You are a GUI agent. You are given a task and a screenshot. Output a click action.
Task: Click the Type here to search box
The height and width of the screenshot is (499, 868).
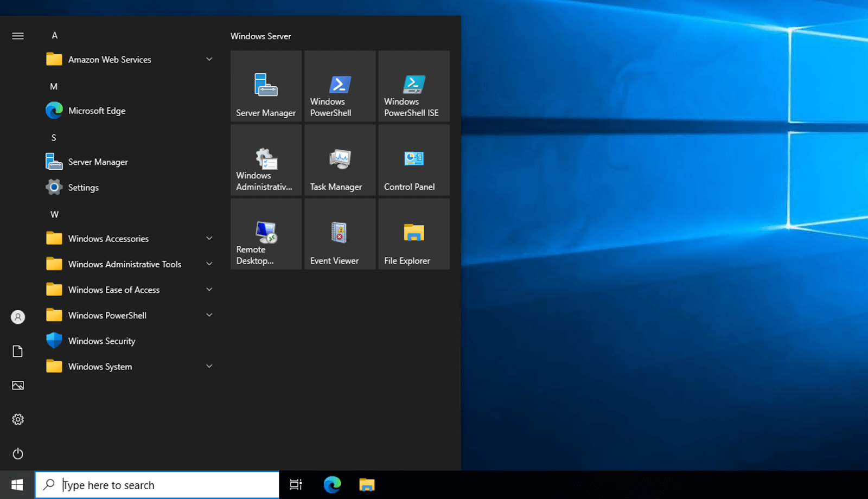157,485
